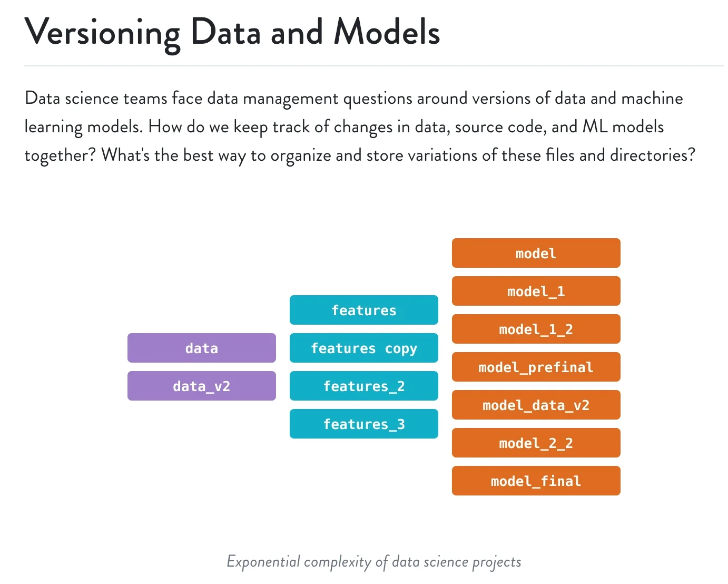Image resolution: width=728 pixels, height=584 pixels.
Task: Click the "model_final" box
Action: pos(536,481)
